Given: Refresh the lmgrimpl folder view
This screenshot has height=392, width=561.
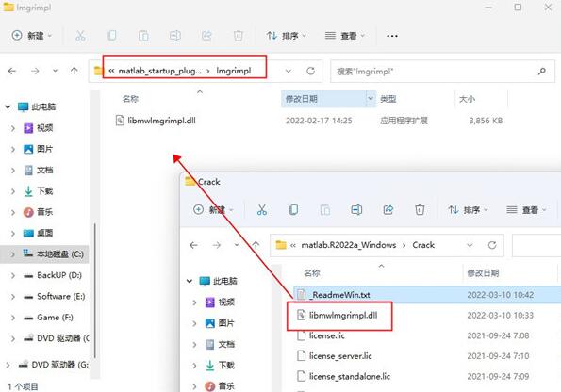Looking at the screenshot, I should pyautogui.click(x=310, y=71).
